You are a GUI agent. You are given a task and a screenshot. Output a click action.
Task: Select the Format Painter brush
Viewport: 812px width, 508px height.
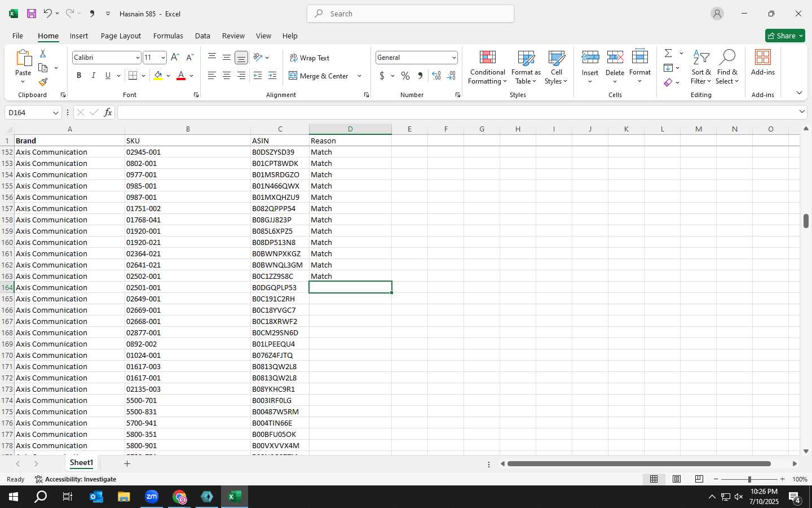click(x=43, y=82)
